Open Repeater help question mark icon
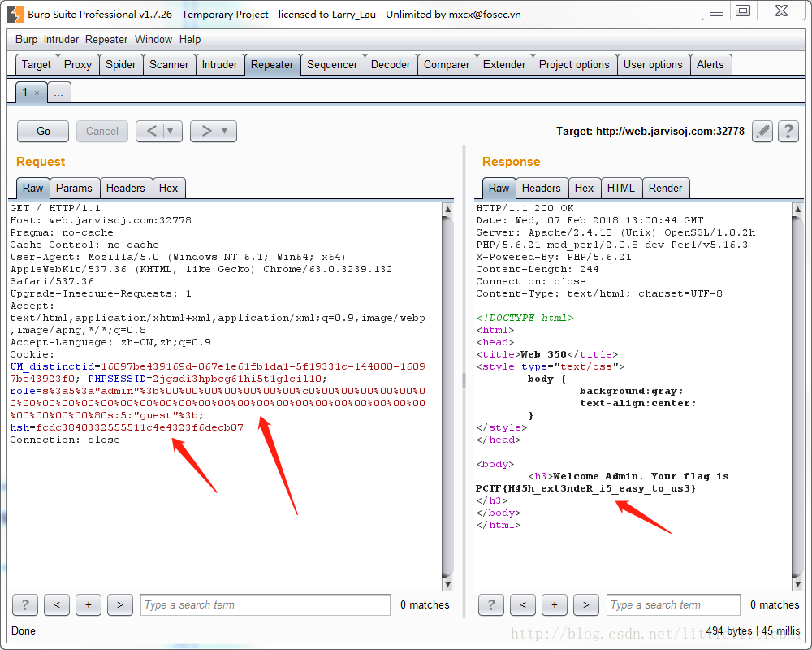Viewport: 812px width, 650px height. click(788, 131)
